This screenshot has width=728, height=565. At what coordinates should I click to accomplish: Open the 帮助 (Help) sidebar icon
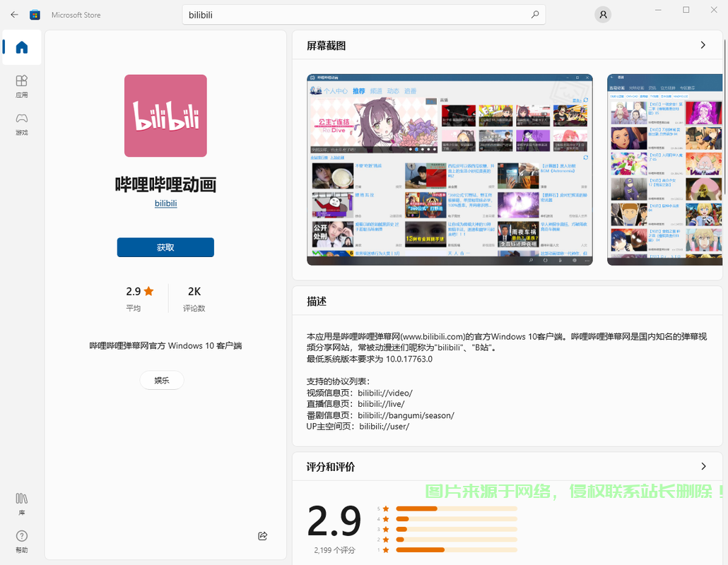(x=21, y=542)
